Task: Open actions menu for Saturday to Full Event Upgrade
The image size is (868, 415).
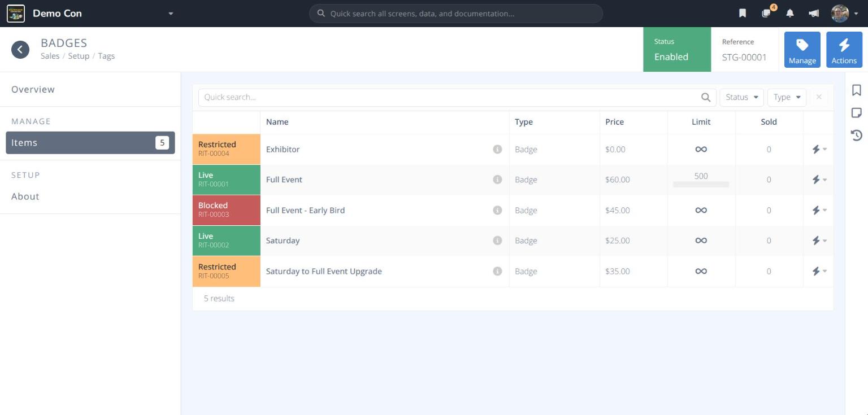Action: pos(819,271)
